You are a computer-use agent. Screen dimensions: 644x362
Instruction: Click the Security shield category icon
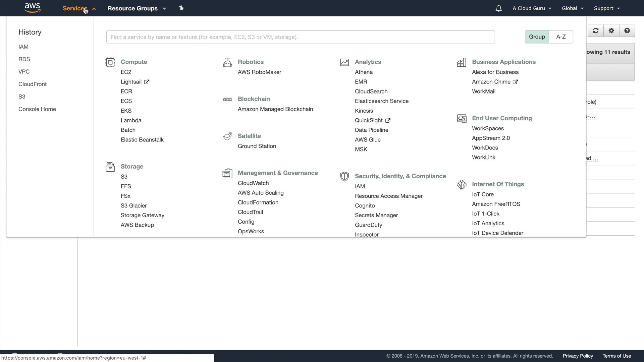[344, 176]
